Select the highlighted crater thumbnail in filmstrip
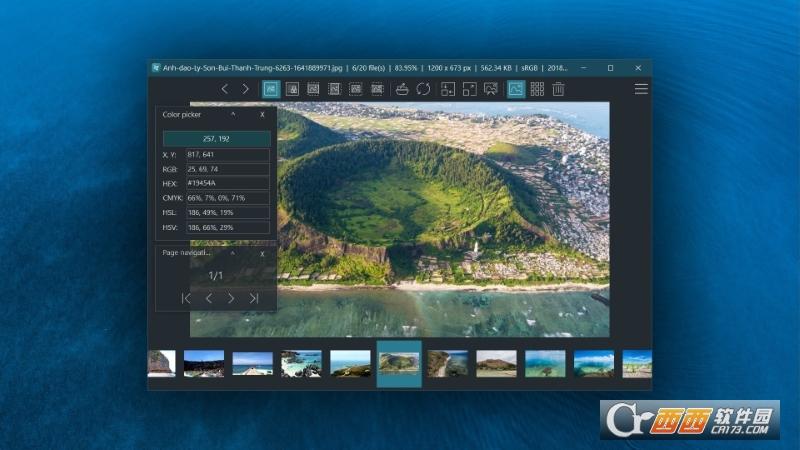 399,364
